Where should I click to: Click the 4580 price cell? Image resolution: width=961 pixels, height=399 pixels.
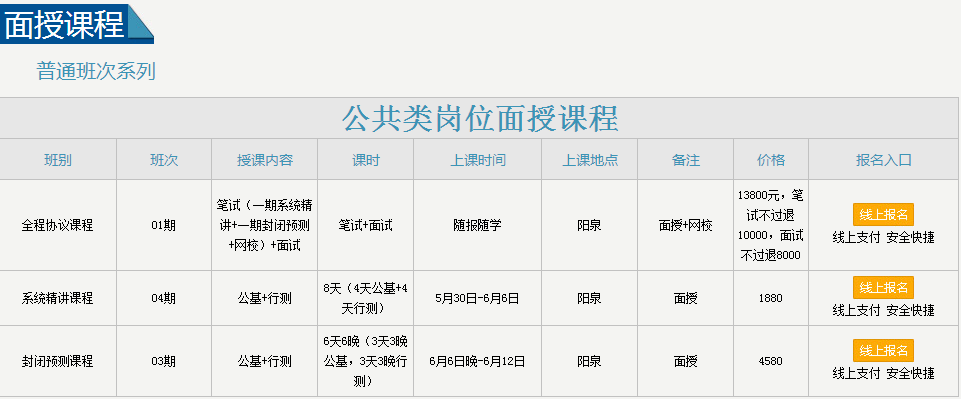[x=770, y=361]
